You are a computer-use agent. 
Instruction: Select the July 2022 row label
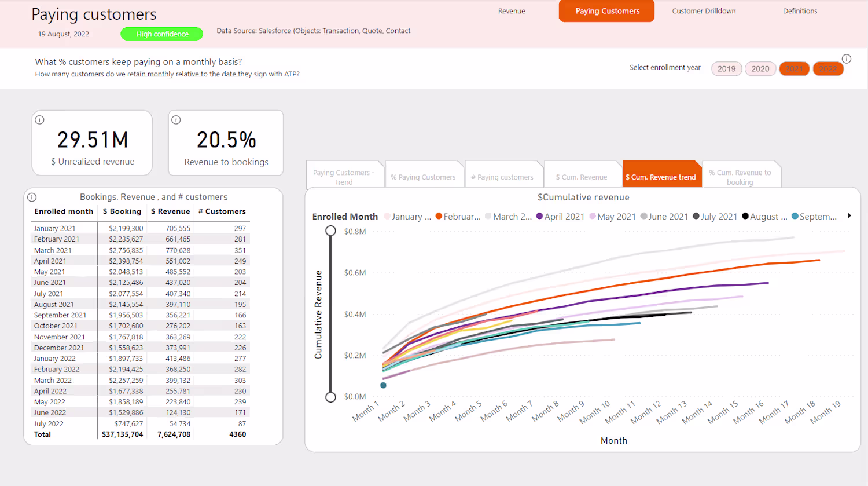click(49, 424)
